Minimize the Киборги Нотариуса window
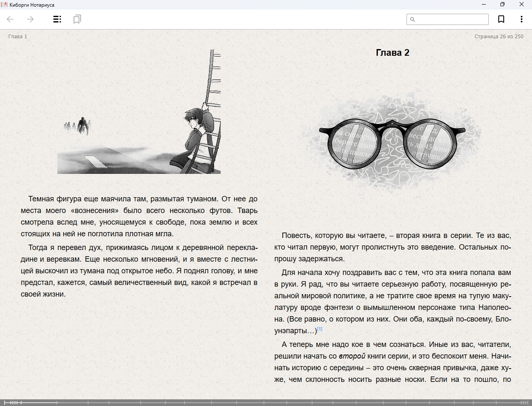This screenshot has height=406, width=532. click(484, 5)
